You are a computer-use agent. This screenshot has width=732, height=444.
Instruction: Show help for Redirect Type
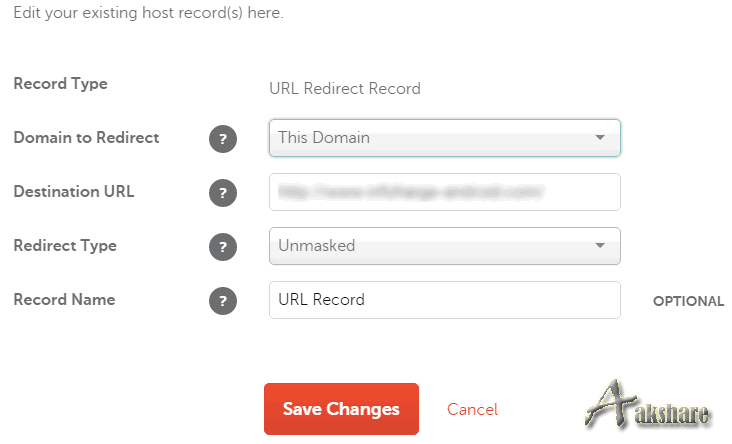(223, 246)
